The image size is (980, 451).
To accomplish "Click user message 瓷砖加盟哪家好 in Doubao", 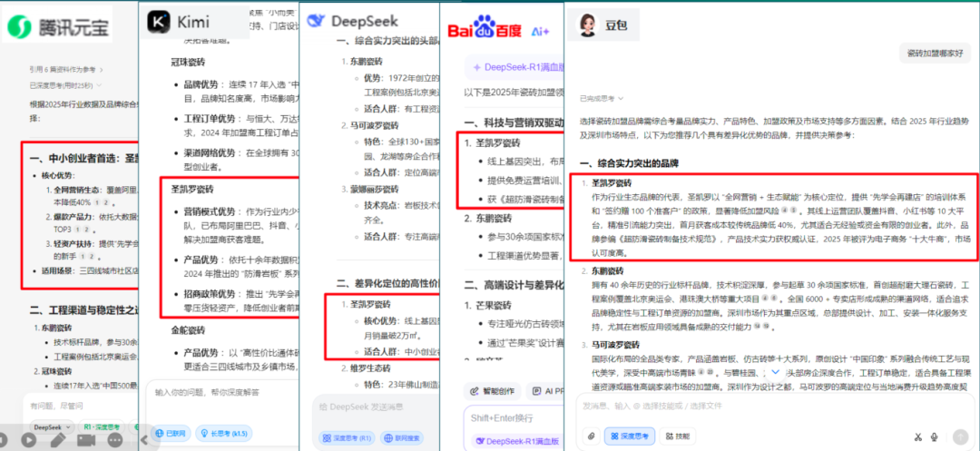I will tap(935, 54).
